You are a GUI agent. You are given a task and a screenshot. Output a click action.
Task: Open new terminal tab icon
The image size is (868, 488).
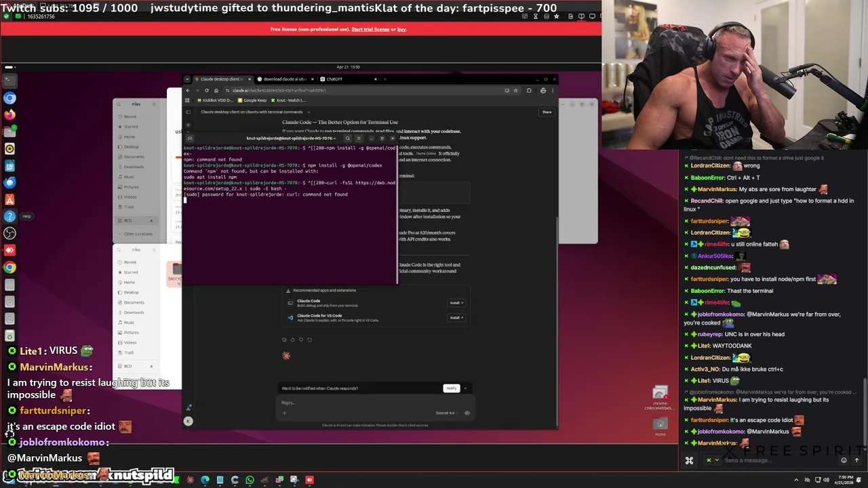[190, 138]
